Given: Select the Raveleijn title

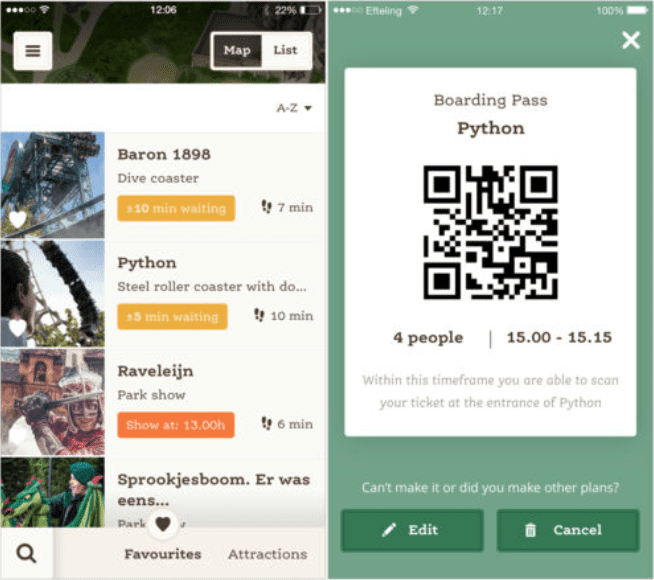Looking at the screenshot, I should (155, 371).
